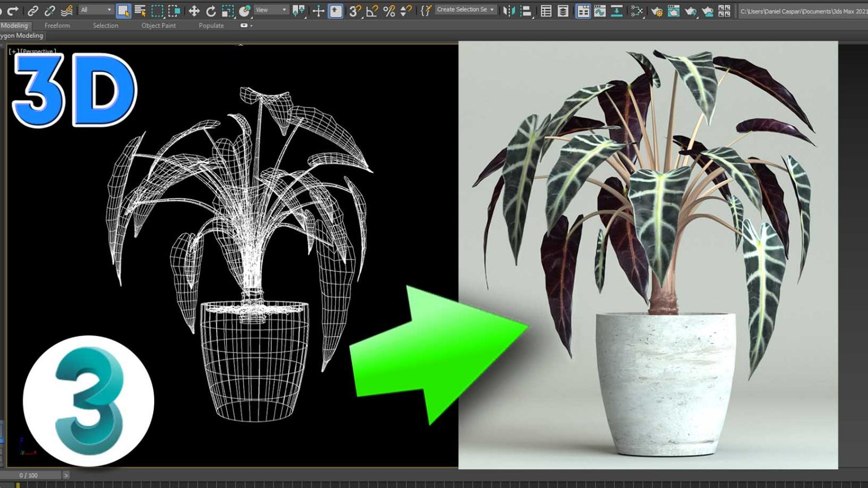Open the Autodesk gallery grid icon
Screen dimensions: 868x488
724,10
